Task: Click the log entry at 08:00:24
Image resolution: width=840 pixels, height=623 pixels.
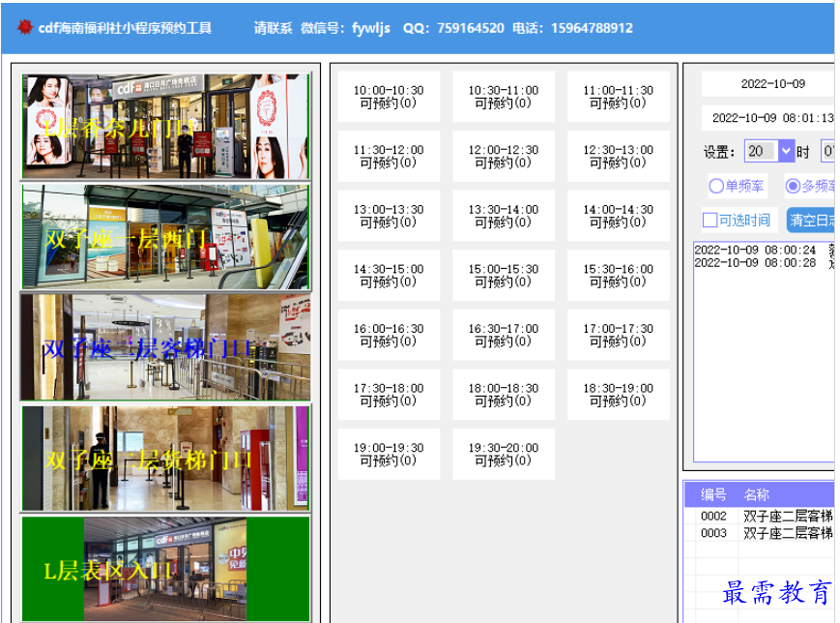Action: pos(764,250)
